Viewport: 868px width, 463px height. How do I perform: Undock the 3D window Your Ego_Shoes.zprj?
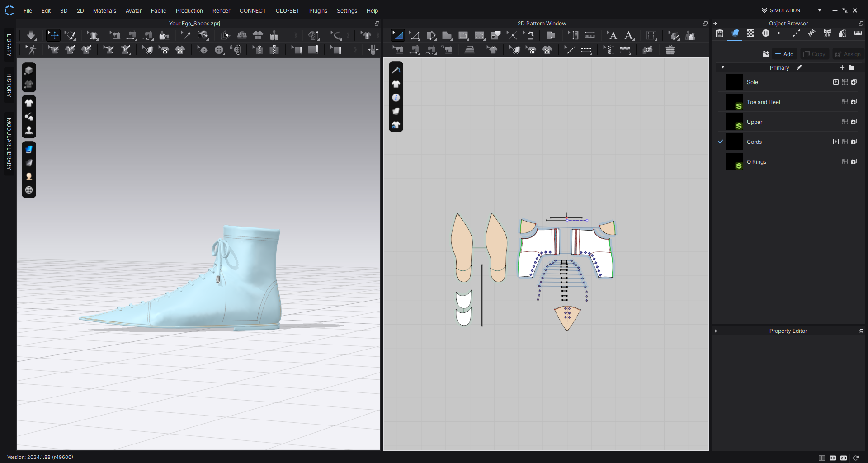click(377, 24)
